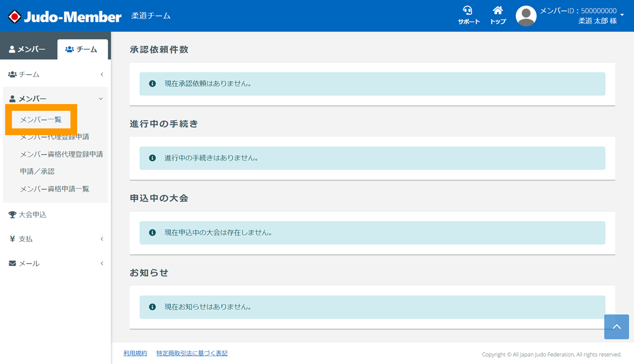Go to トップ via the home icon

tap(498, 11)
